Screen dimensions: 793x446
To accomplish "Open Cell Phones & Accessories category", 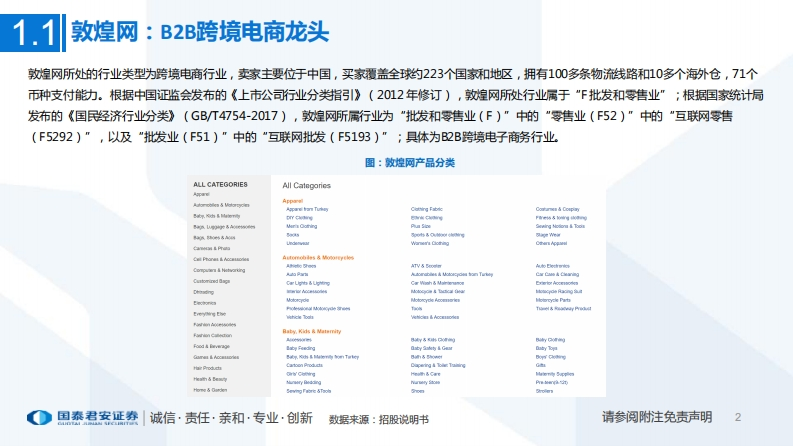I will click(x=221, y=259).
